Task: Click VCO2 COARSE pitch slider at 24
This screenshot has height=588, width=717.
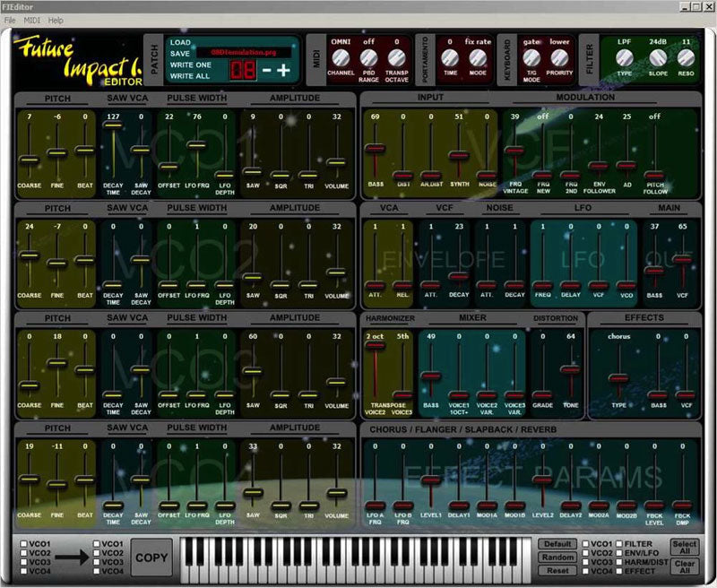Action: (29, 255)
